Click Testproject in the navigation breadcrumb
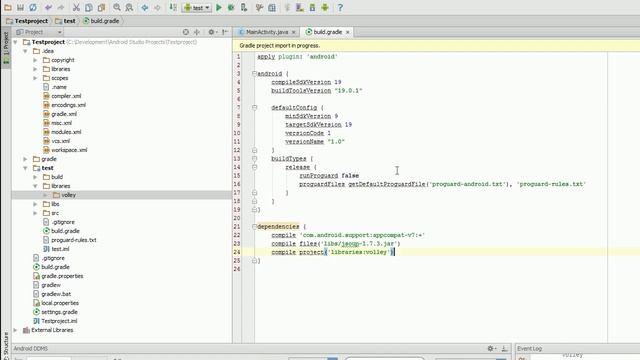 click(x=27, y=21)
